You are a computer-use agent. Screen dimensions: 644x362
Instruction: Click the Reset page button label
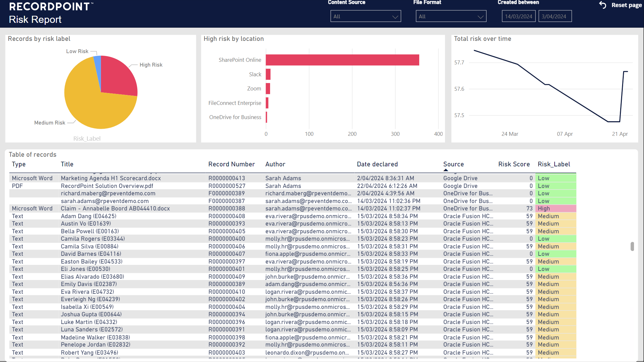(626, 5)
